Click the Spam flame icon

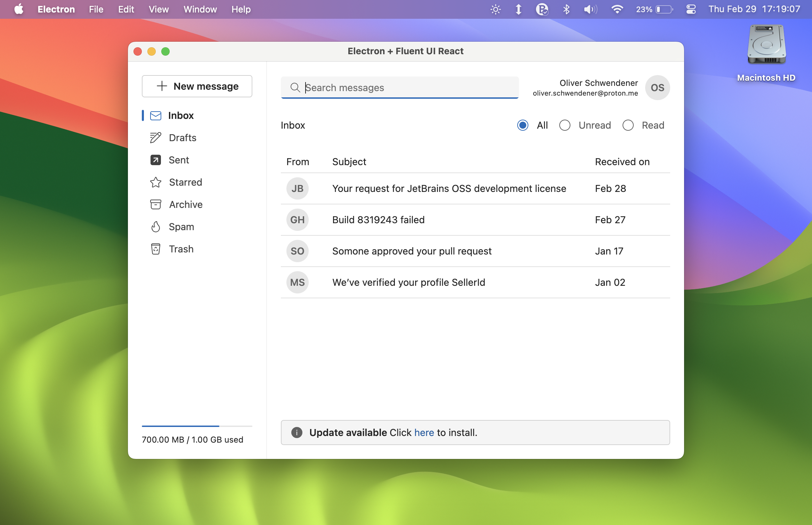[x=155, y=227]
